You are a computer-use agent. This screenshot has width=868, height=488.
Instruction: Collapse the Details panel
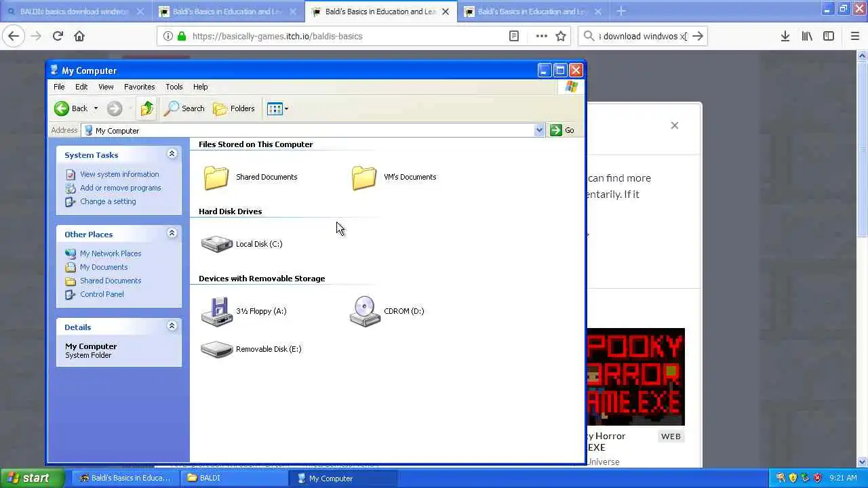pos(172,326)
